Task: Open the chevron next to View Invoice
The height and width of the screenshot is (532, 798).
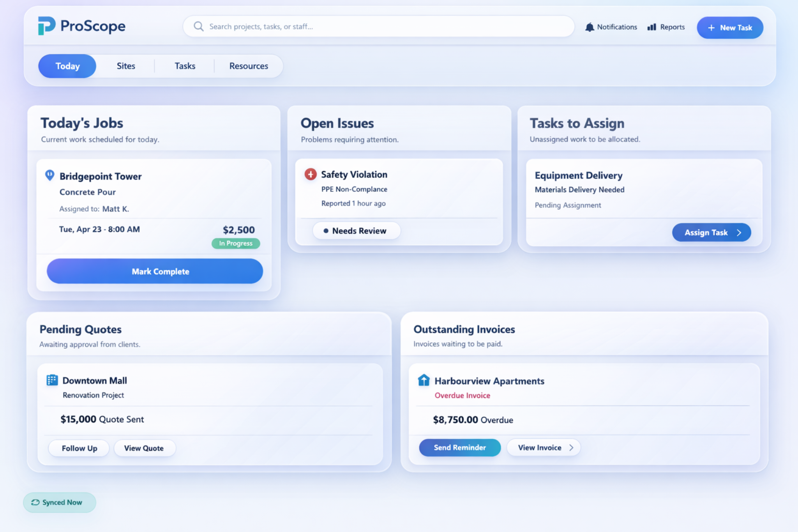Action: point(571,447)
